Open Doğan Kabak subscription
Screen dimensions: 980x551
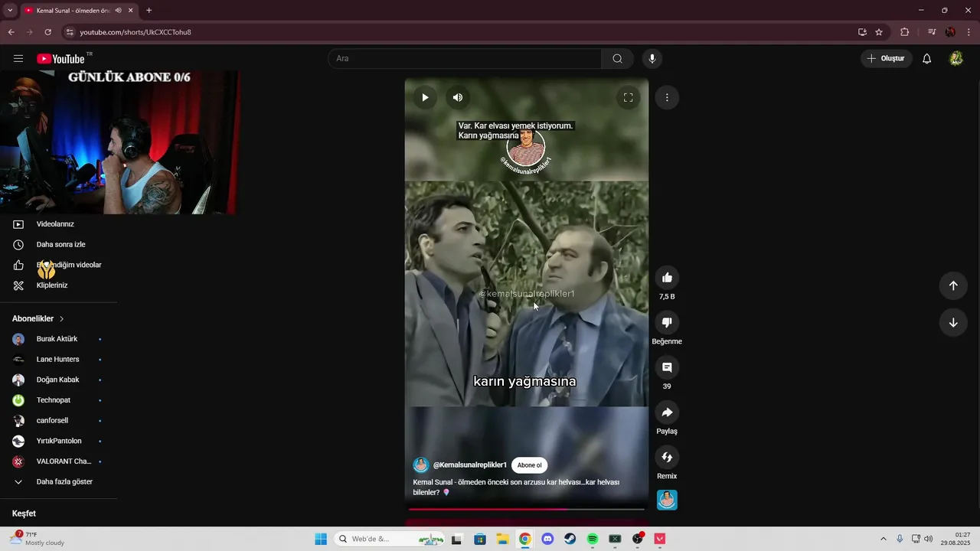58,380
